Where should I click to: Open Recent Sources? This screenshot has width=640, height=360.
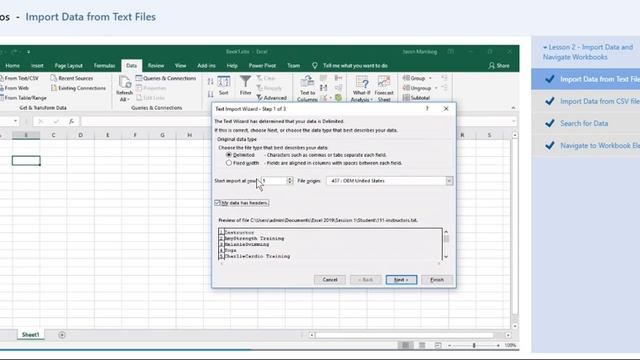pyautogui.click(x=72, y=78)
